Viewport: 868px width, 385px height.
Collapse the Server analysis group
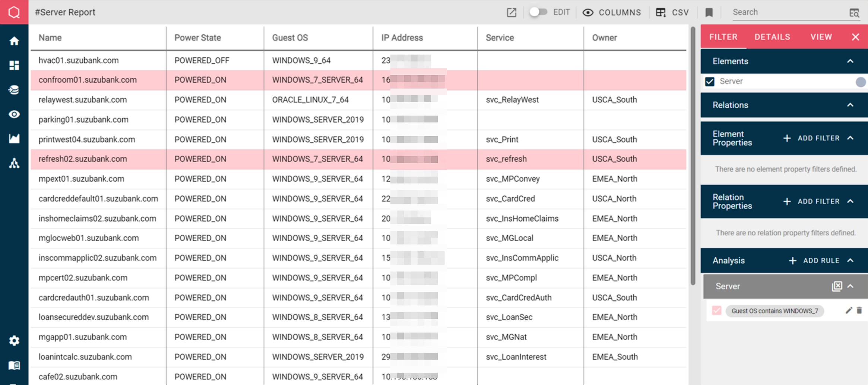pyautogui.click(x=850, y=286)
